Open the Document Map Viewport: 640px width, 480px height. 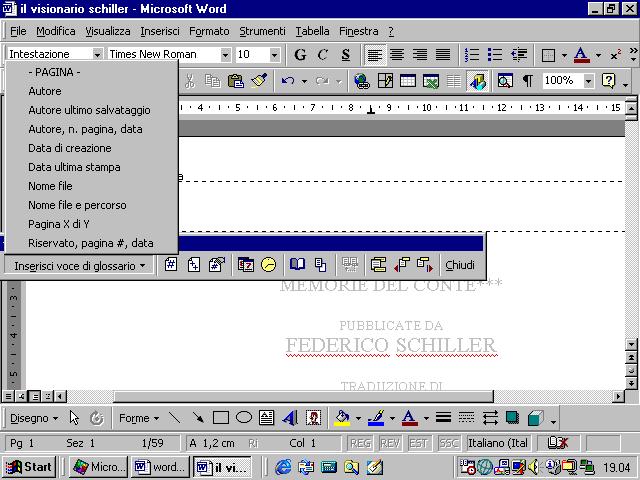point(505,81)
